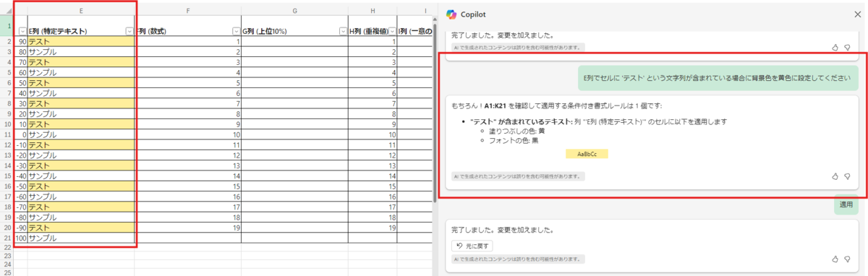Viewport: 868px width, 276px height.
Task: Click H列 cell with value 1
Action: click(373, 42)
